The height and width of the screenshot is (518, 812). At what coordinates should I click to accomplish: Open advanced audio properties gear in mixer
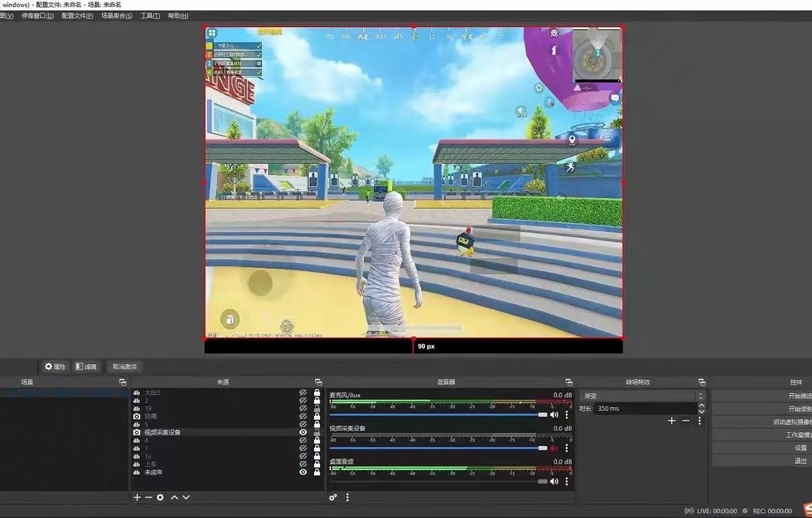[x=333, y=497]
